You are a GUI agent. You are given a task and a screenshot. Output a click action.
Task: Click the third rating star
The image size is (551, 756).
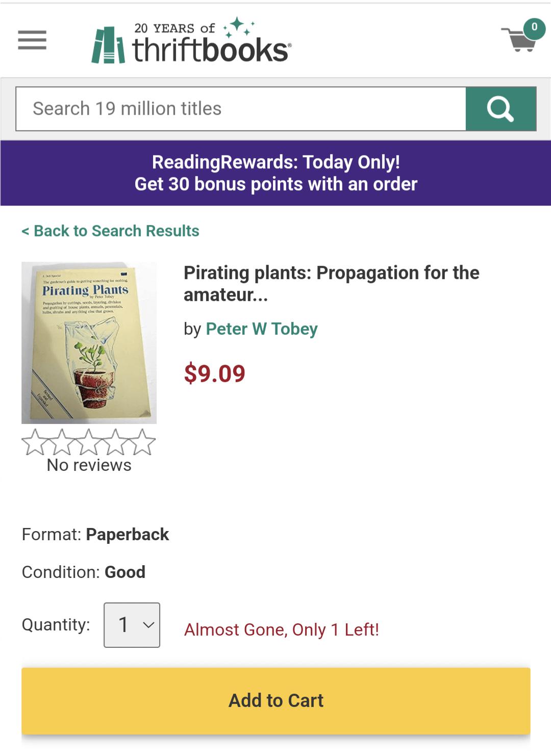(89, 442)
